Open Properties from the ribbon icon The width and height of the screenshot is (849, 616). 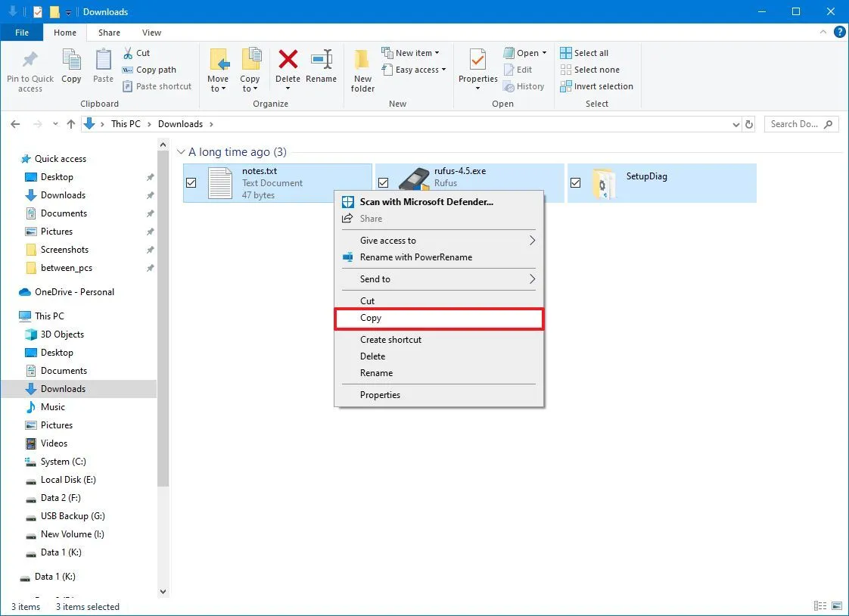pos(477,68)
